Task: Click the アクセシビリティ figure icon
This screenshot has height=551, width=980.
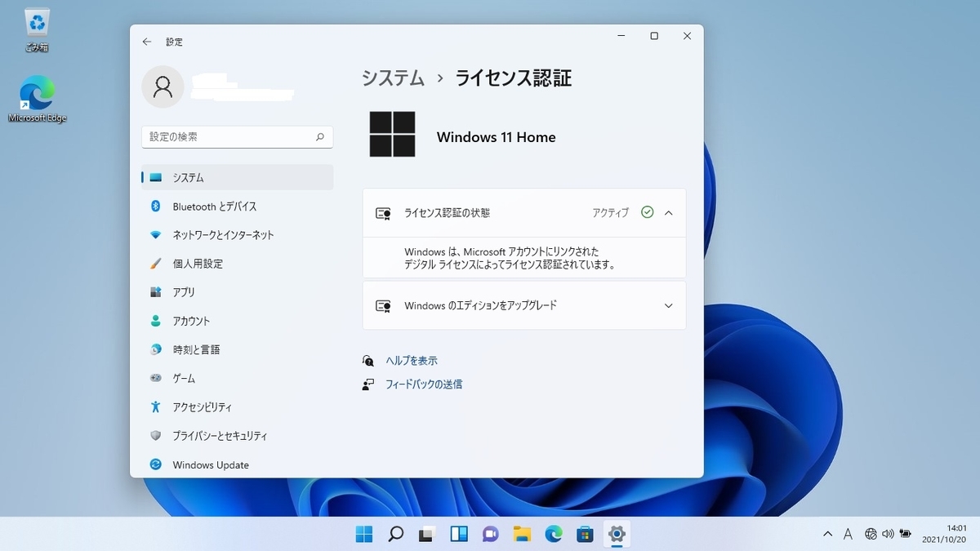Action: (156, 407)
